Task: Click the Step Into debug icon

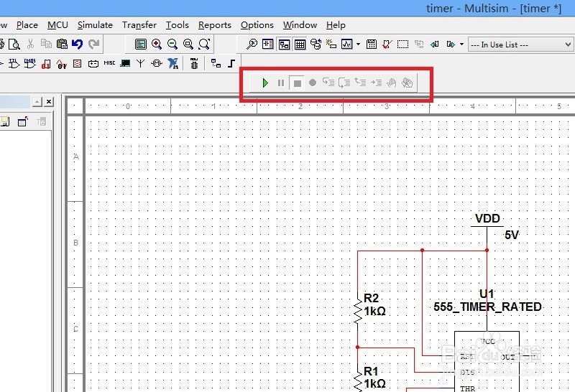Action: tap(328, 83)
